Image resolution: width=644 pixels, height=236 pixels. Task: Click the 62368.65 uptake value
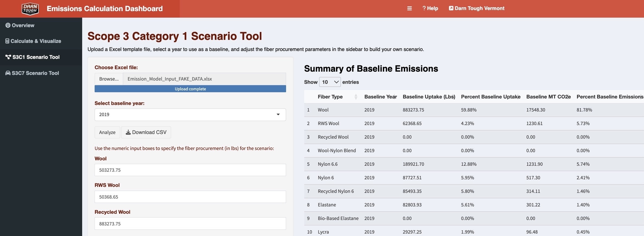[412, 123]
